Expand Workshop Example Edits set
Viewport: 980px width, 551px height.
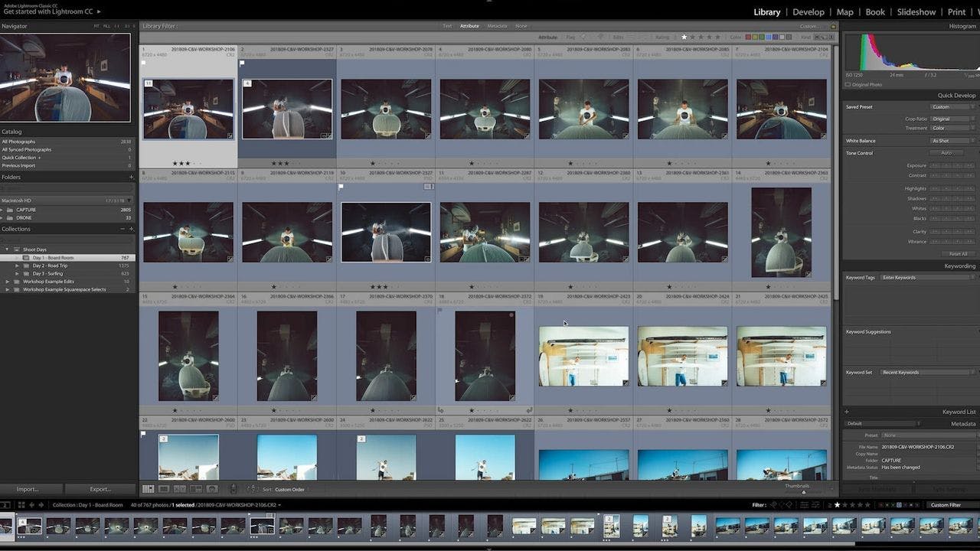click(x=8, y=282)
